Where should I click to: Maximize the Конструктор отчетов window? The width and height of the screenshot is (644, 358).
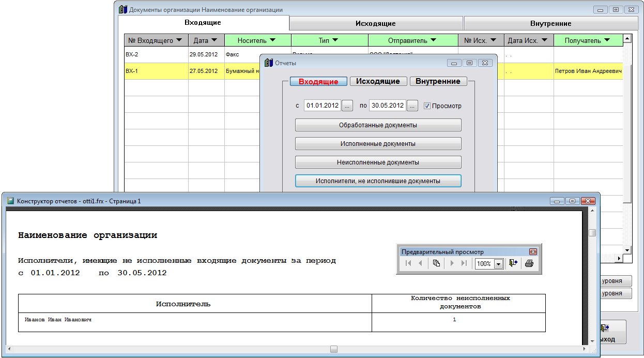tap(572, 201)
